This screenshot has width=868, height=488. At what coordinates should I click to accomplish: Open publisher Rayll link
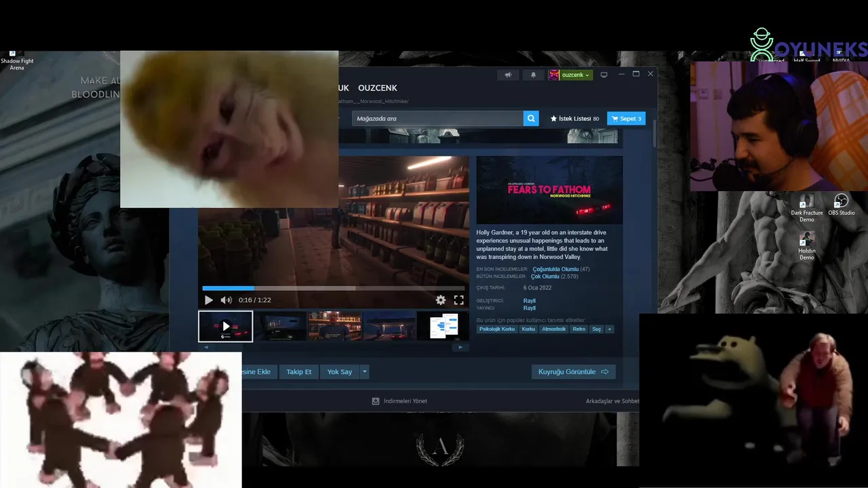point(530,308)
